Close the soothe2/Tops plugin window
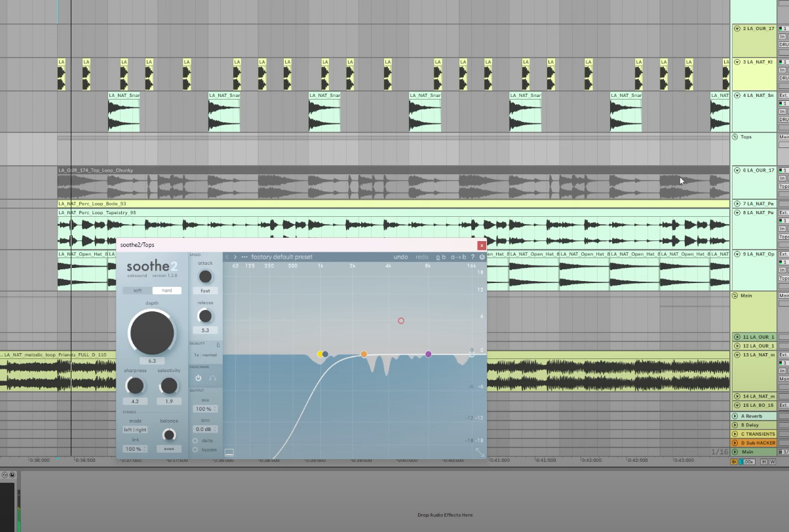This screenshot has height=532, width=789. [x=482, y=245]
